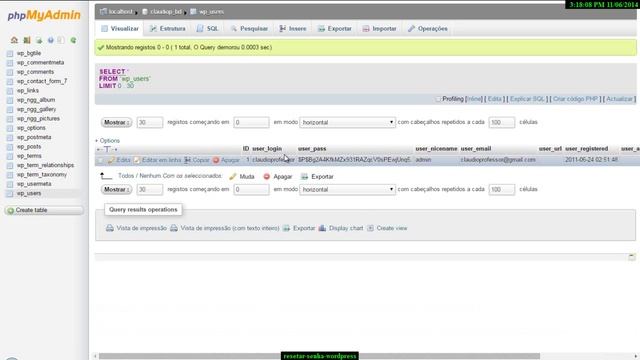This screenshot has width=640, height=360.
Task: Sort by user_pass column header
Action: click(312, 149)
